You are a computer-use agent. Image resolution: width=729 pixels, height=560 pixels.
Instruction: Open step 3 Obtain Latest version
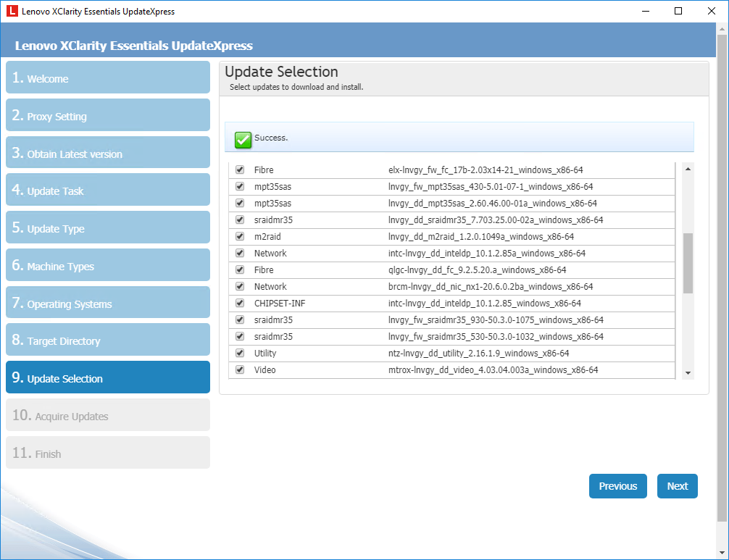point(108,152)
